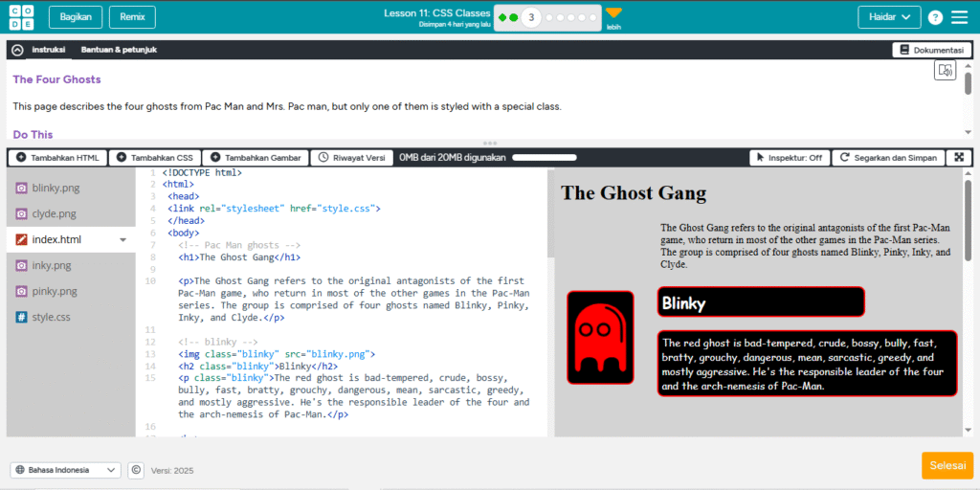The height and width of the screenshot is (490, 980).
Task: Switch to the Bantuan & petunjuk tab
Action: [x=119, y=50]
